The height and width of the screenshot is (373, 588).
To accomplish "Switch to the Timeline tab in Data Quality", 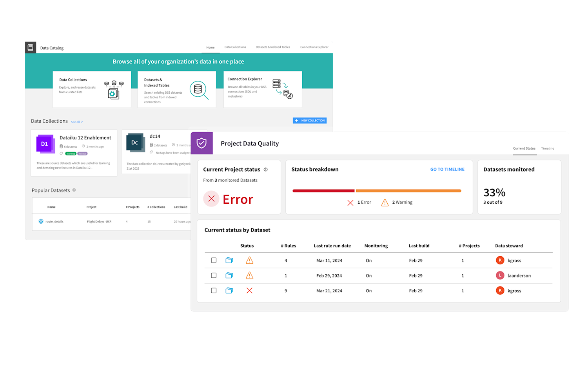I will pos(548,148).
